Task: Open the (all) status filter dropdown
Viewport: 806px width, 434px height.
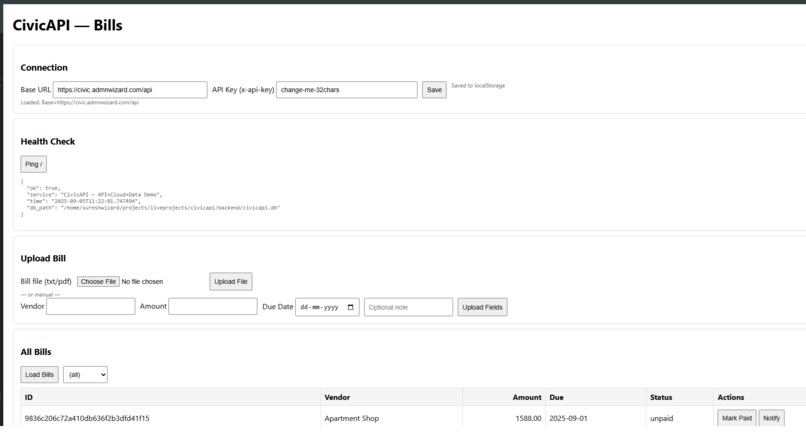Action: 85,374
